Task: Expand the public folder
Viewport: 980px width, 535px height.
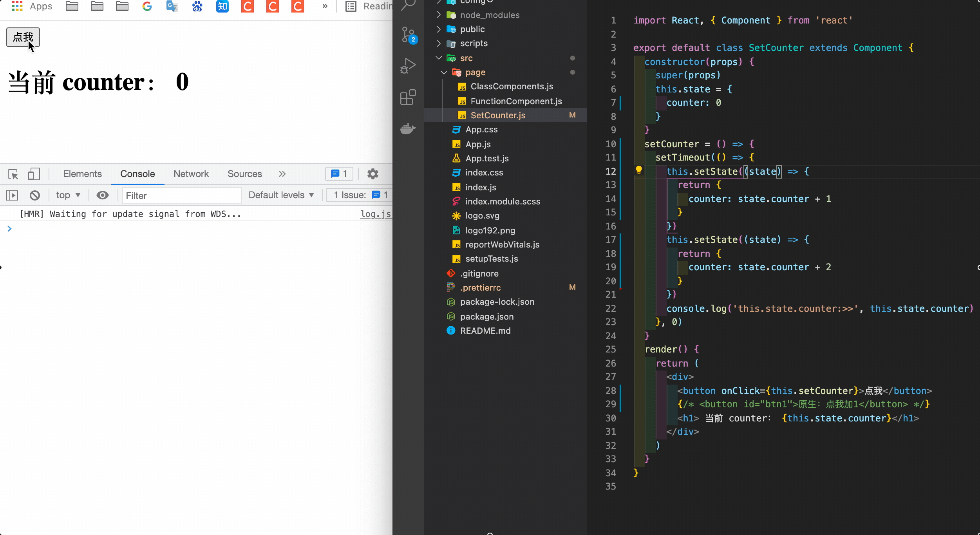Action: coord(439,29)
